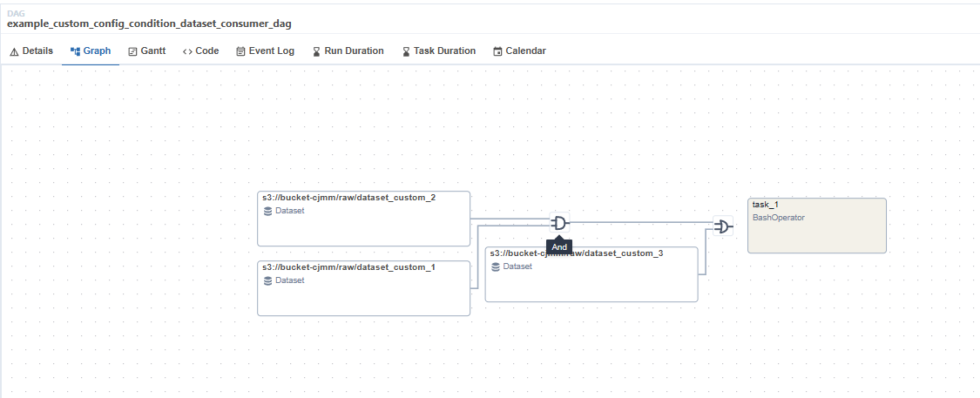980x398 pixels.
Task: Click the AND gate icon beside task_1
Action: click(x=722, y=226)
